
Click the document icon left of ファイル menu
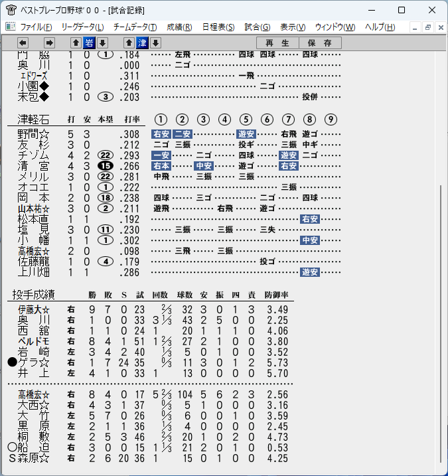pos(11,27)
